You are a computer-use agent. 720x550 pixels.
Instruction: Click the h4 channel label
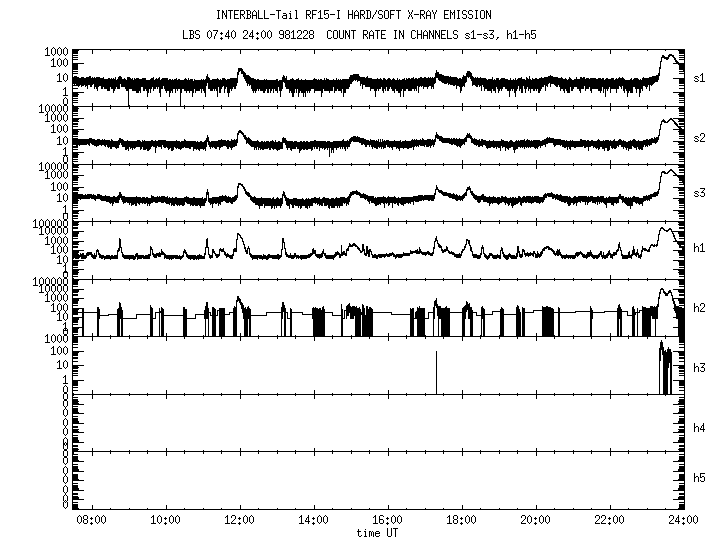click(x=699, y=428)
